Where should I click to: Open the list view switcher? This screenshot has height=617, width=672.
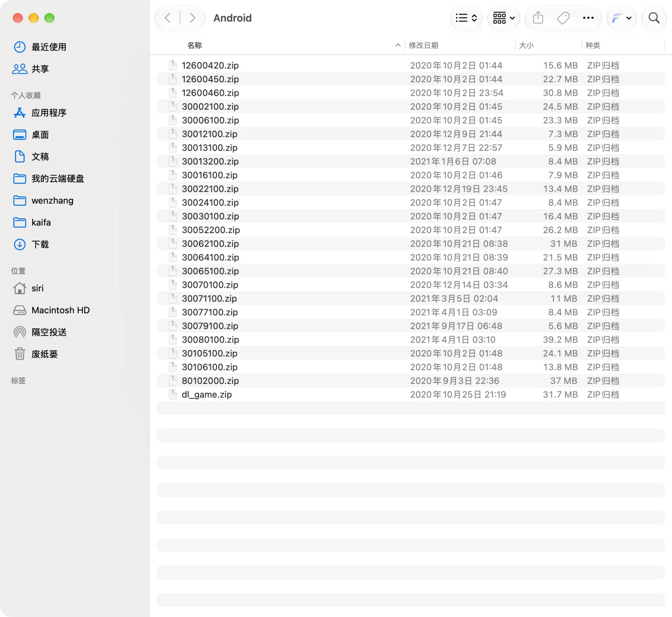pos(466,18)
